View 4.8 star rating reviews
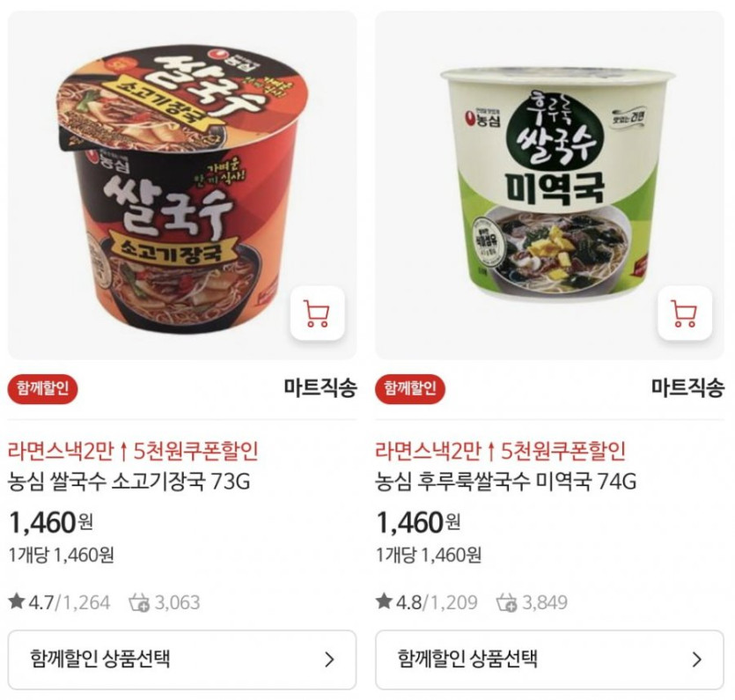Image resolution: width=735 pixels, height=700 pixels. 427,602
